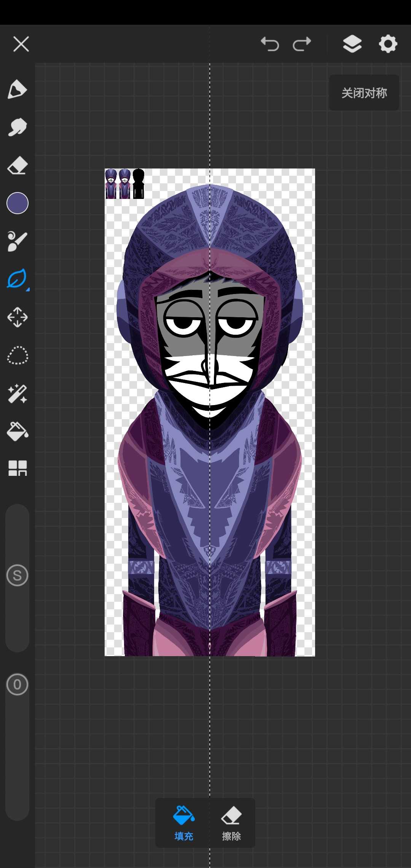Screen dimensions: 411x868
Task: Click the opacity 0 slider handle
Action: coord(18,684)
